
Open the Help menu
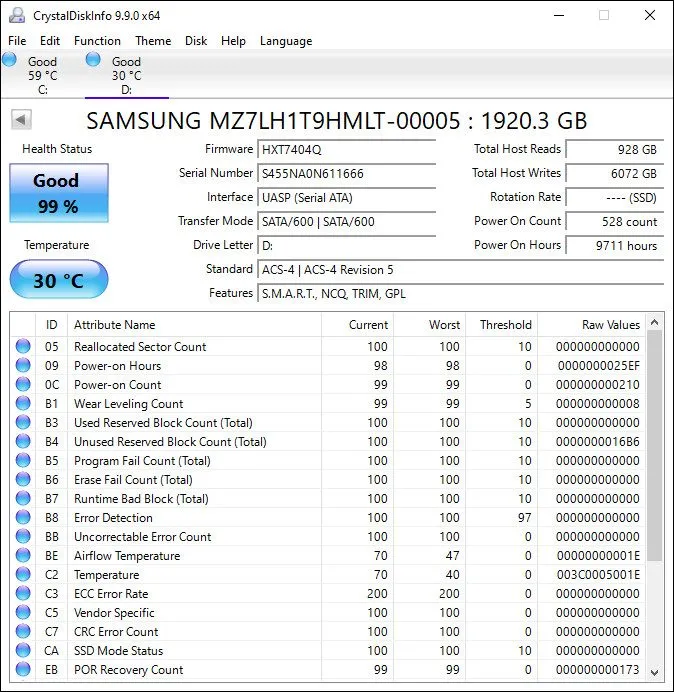[x=233, y=41]
